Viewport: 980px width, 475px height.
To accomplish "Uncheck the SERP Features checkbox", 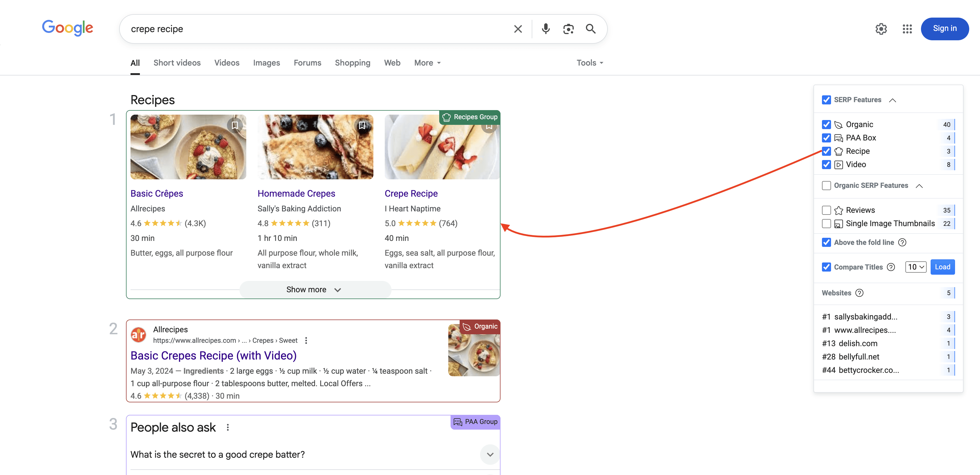I will (x=826, y=100).
